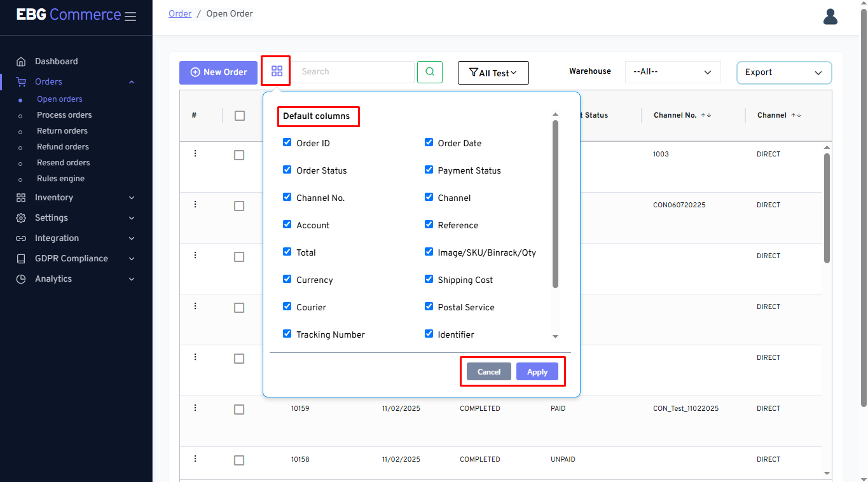Uncheck the Payment Status column checkbox
The image size is (868, 482).
[429, 170]
